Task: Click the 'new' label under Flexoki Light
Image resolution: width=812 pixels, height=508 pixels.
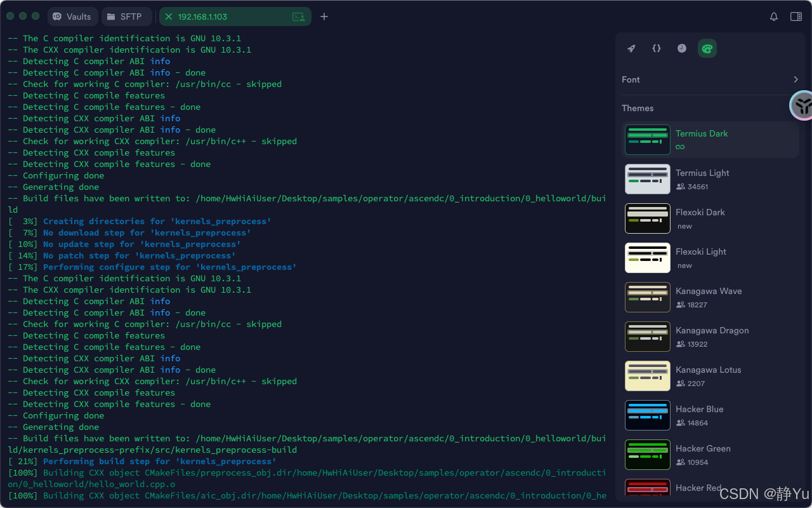Action: tap(684, 265)
